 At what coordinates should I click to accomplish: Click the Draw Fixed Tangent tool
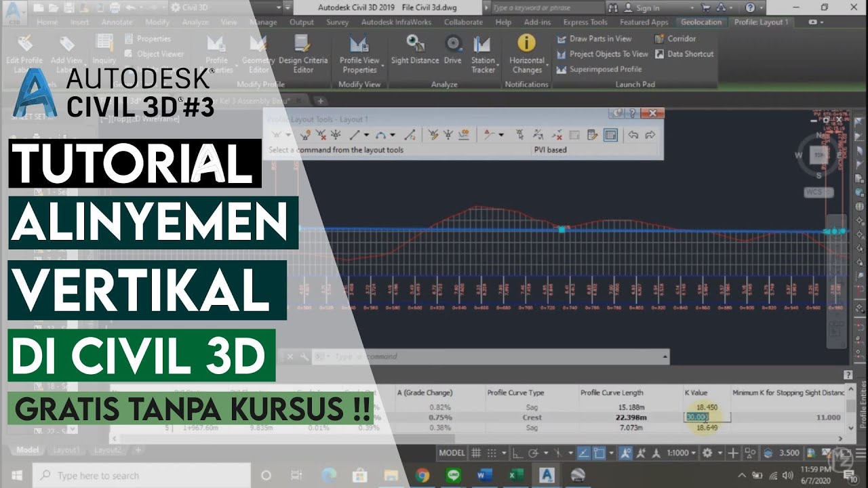point(355,135)
